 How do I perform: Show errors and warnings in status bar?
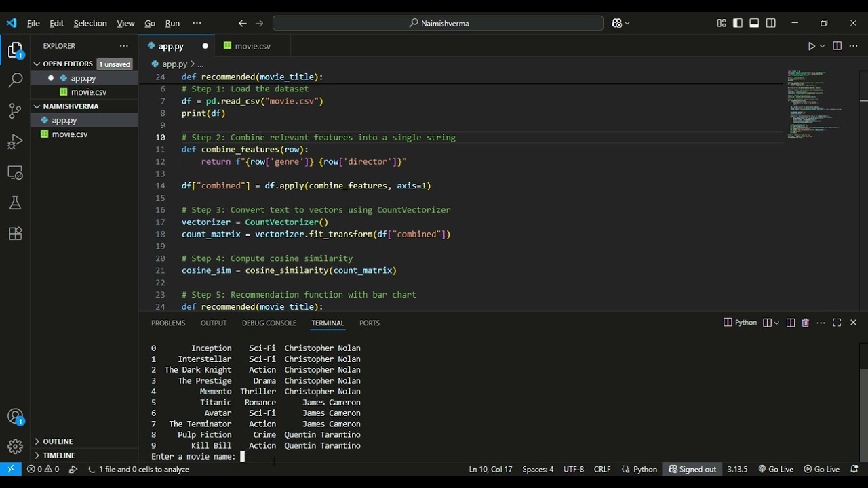pyautogui.click(x=43, y=469)
